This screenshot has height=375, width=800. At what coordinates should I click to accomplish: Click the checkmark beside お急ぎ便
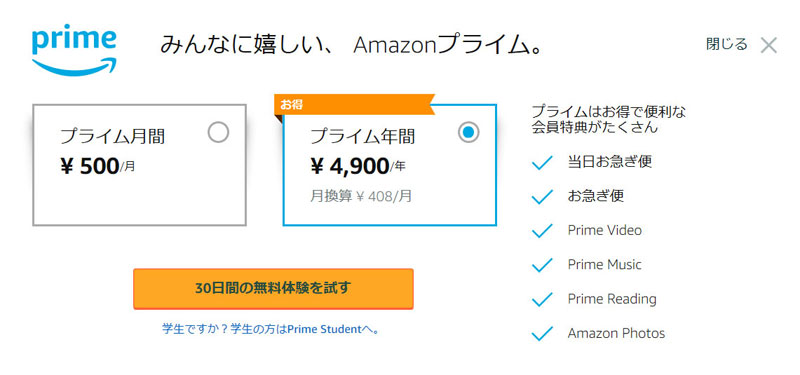point(542,197)
